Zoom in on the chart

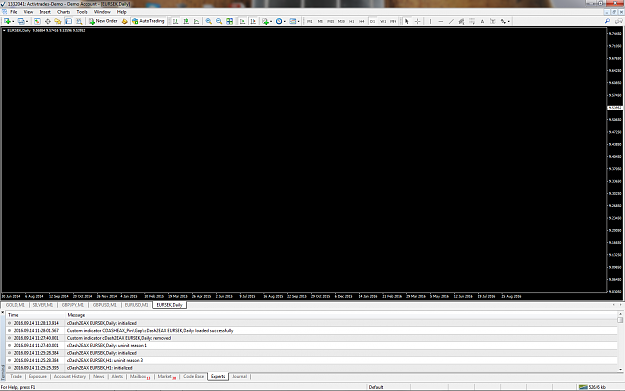point(208,21)
